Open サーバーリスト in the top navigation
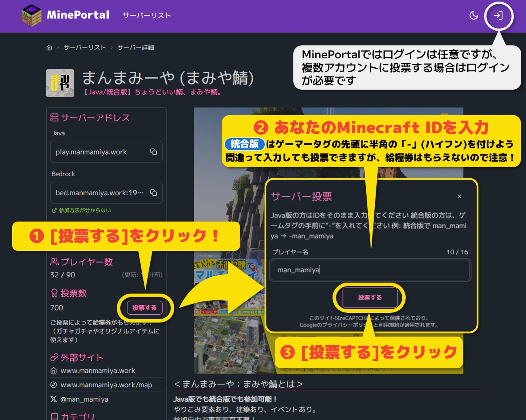 147,16
